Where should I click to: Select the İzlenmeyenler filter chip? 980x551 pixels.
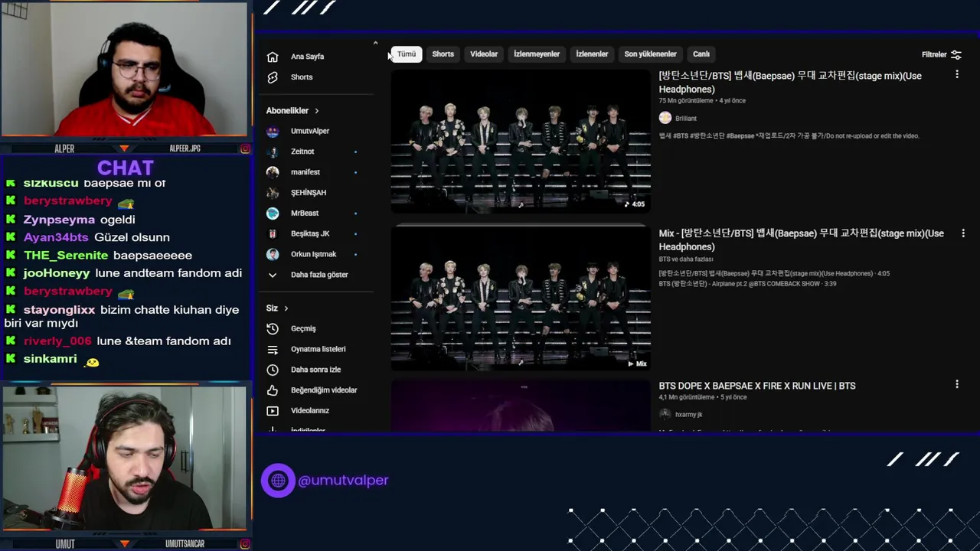[537, 54]
